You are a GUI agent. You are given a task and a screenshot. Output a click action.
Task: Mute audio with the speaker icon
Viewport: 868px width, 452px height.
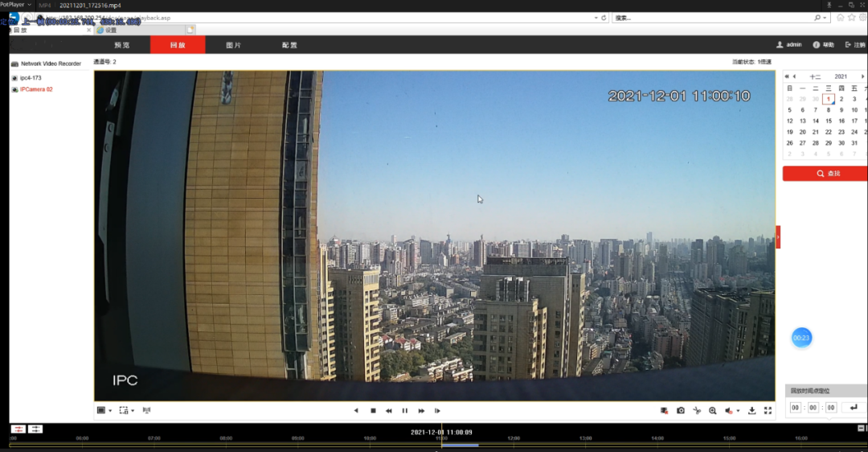(729, 410)
